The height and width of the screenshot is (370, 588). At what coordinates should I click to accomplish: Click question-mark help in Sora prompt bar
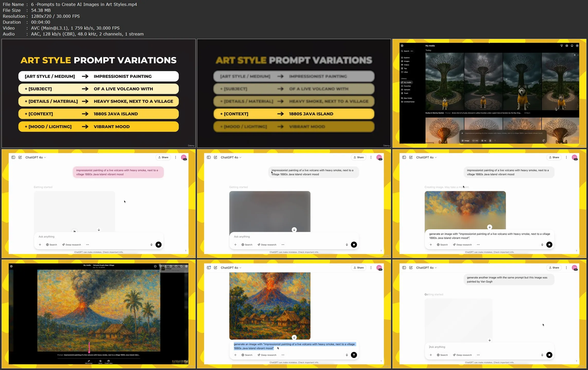point(495,141)
